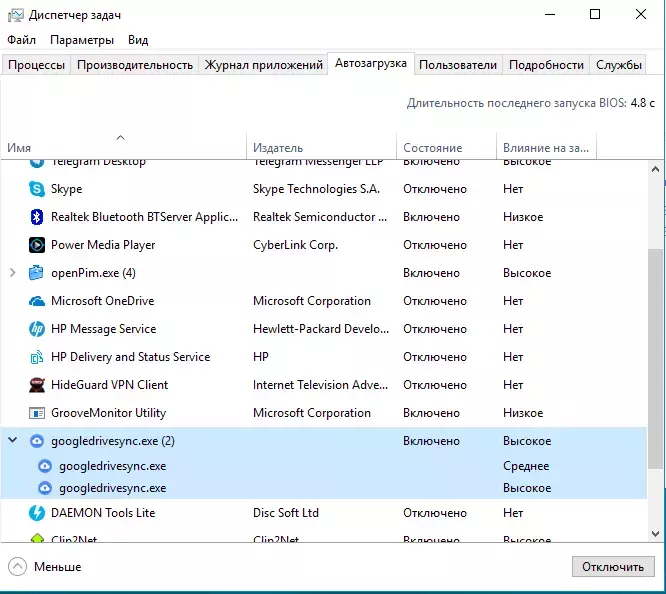The height and width of the screenshot is (594, 666).
Task: Sort by the Состояние column header
Action: tap(446, 147)
